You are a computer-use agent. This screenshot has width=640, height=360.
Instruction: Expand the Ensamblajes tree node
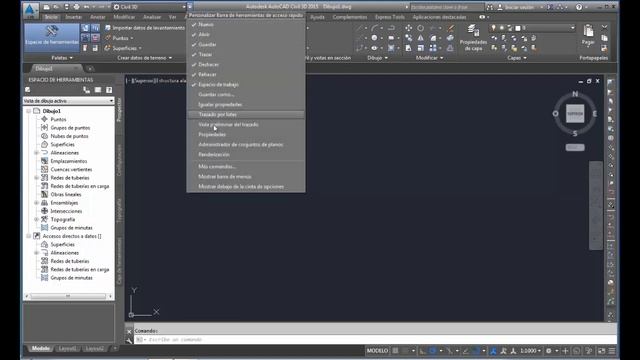[37, 202]
